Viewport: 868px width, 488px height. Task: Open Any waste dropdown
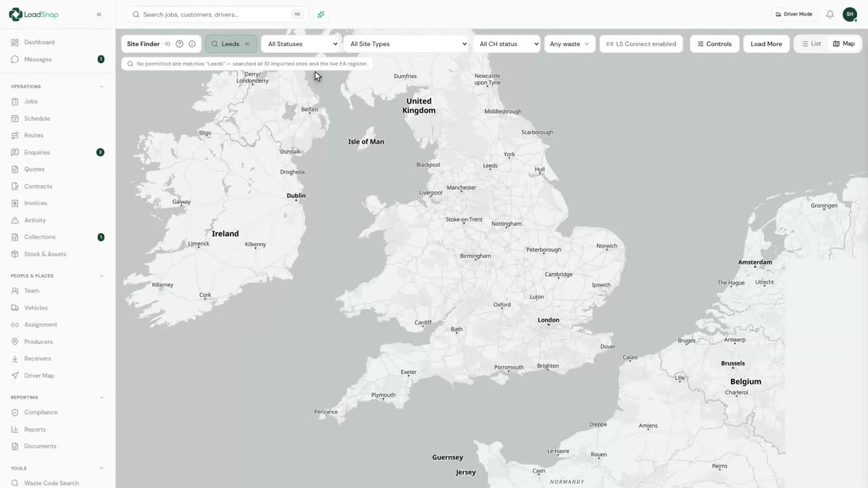pyautogui.click(x=570, y=44)
